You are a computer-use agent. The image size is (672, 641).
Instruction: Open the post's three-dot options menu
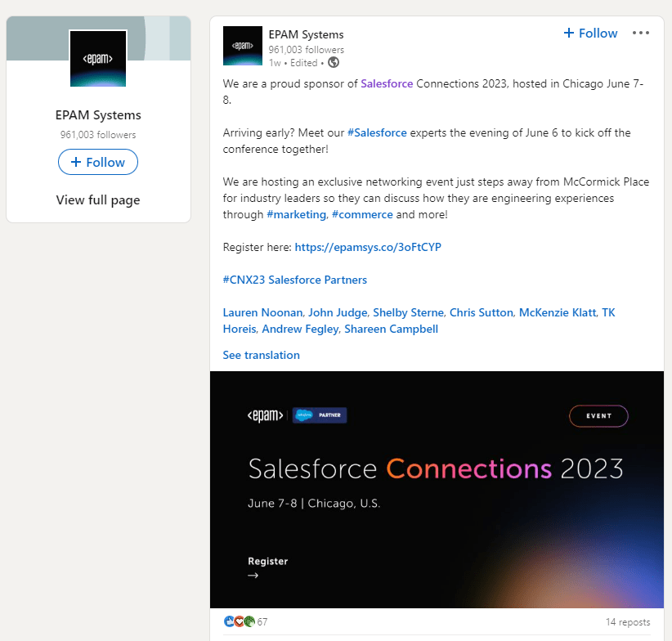[641, 33]
